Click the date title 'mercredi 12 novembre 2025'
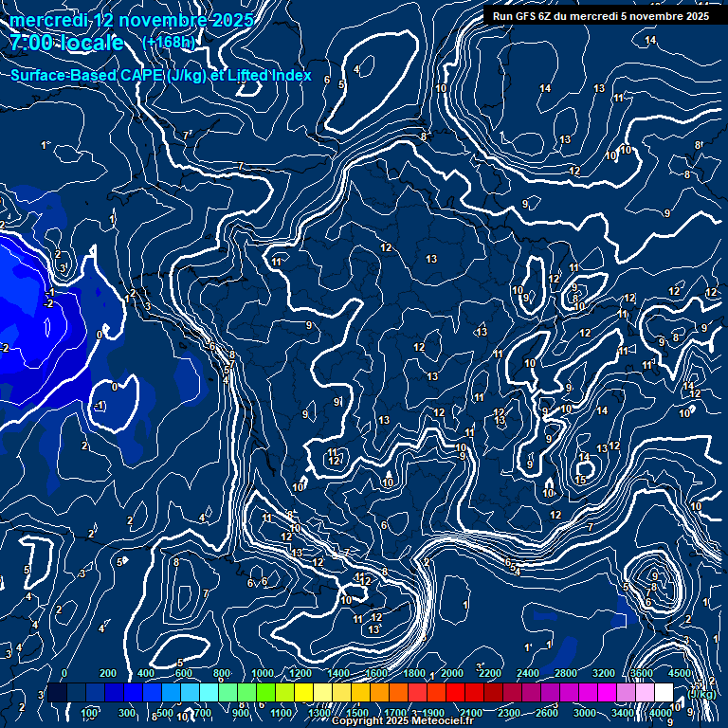 132,20
